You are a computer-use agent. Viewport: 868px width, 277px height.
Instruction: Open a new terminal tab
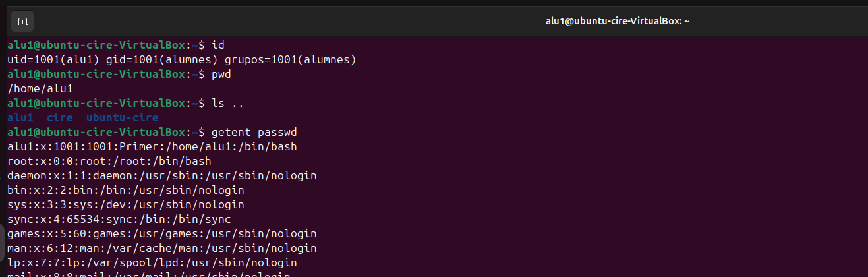[22, 22]
